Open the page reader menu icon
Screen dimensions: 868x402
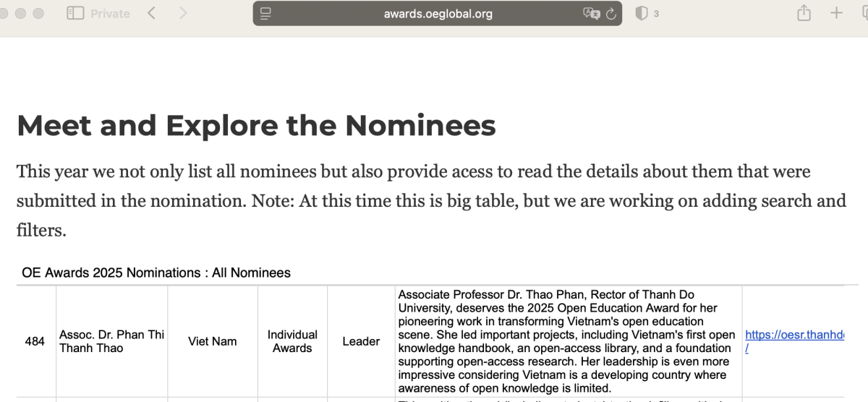(265, 14)
